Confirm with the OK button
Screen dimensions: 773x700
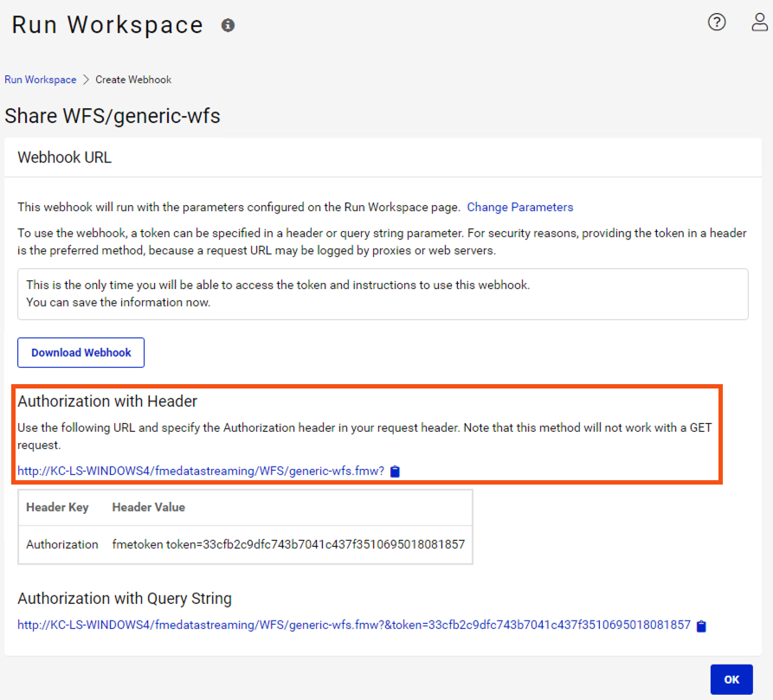click(731, 679)
